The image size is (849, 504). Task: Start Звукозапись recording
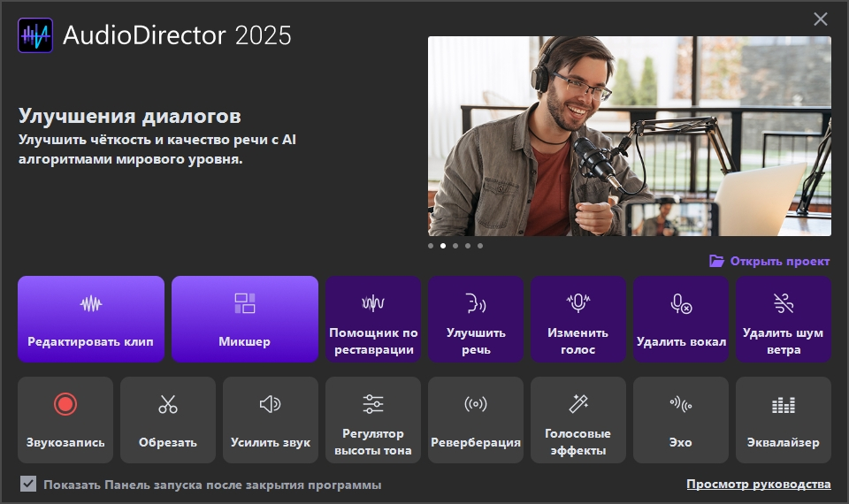pos(65,420)
